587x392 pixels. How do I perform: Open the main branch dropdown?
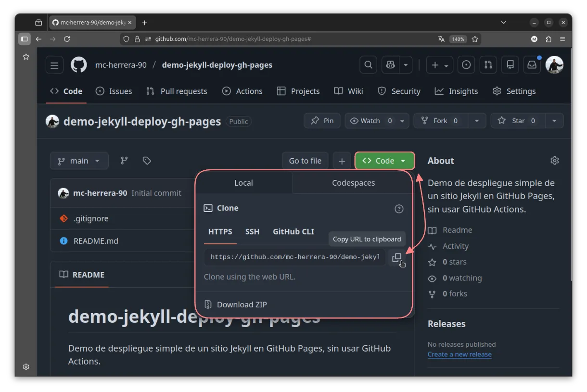click(x=79, y=161)
